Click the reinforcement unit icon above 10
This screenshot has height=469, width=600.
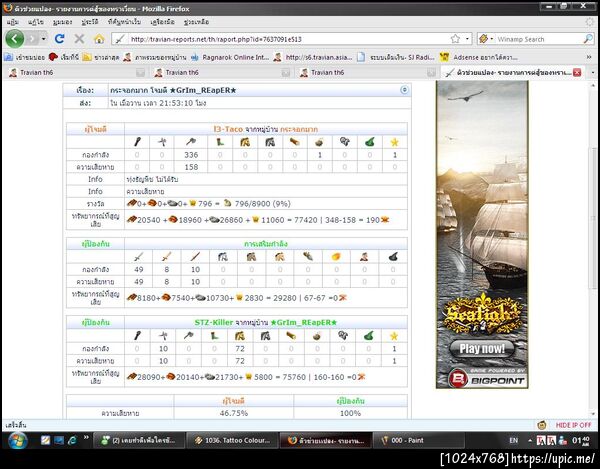[195, 257]
